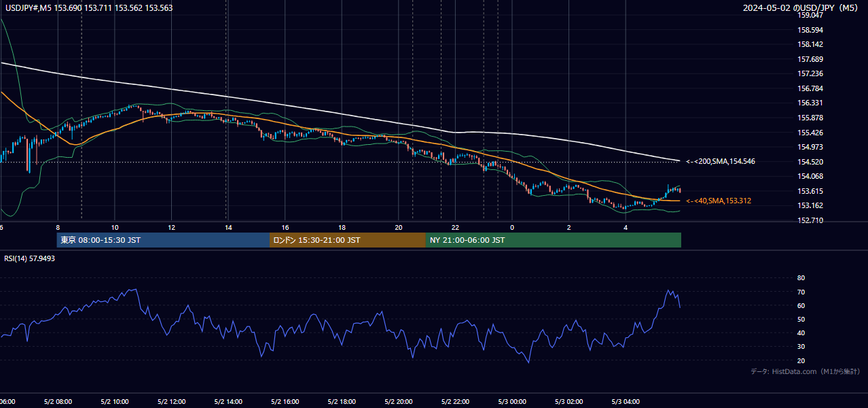Click the ロンドン 15:30-21:00 JST session bar

[x=348, y=240]
